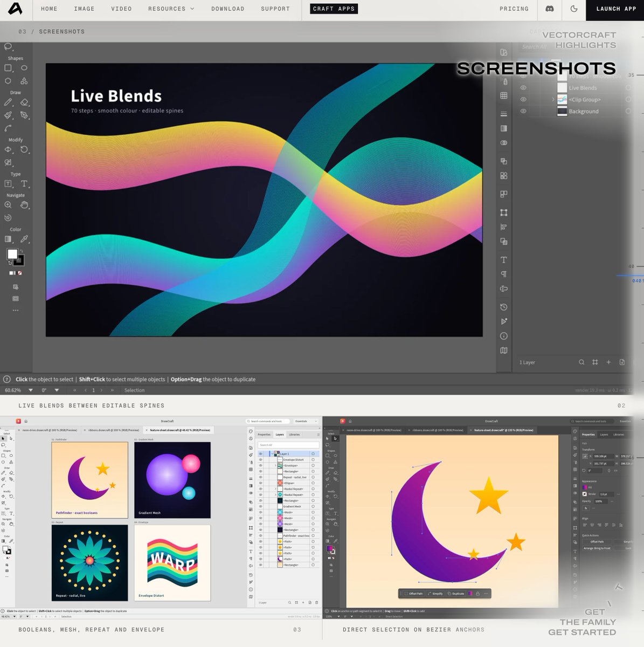Image resolution: width=644 pixels, height=647 pixels.
Task: Click home icon in feature-sheet screenshot title bar
Action: [x=26, y=421]
